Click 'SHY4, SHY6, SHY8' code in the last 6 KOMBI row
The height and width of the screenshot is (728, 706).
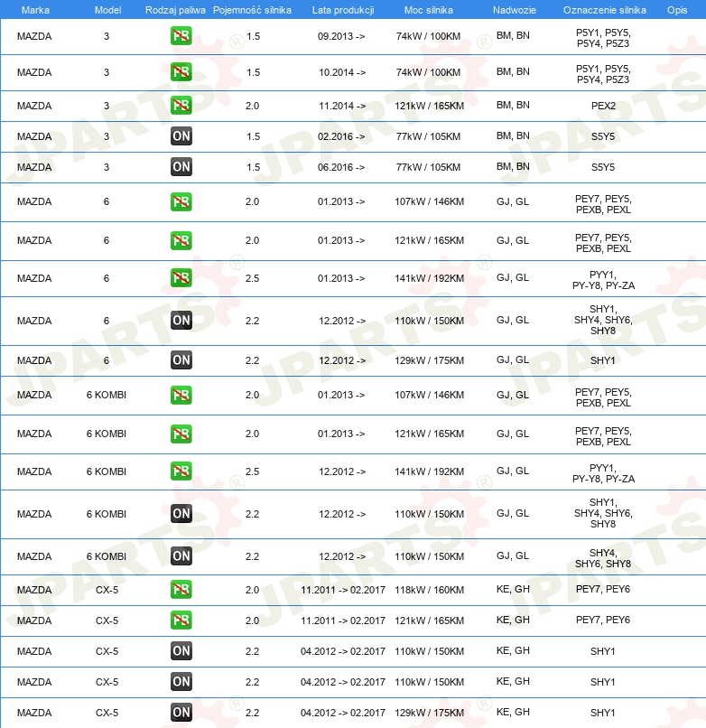(x=603, y=558)
